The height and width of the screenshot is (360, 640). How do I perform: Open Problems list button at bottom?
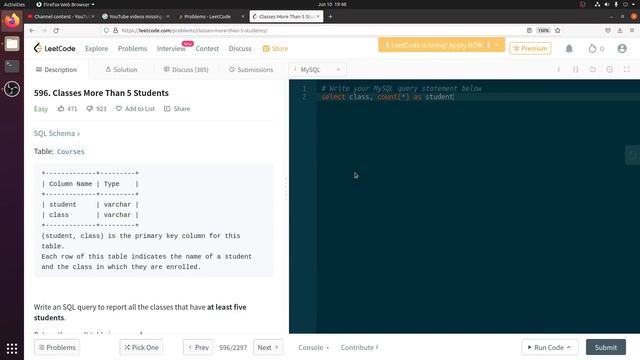tap(57, 347)
